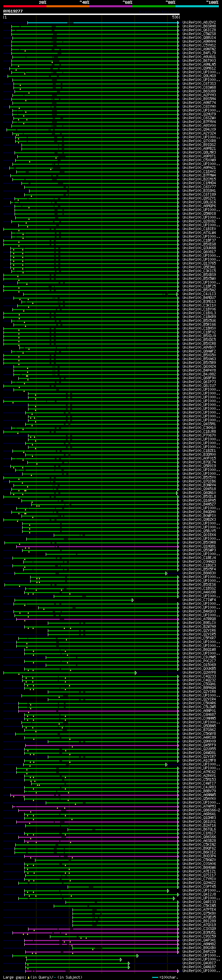Open hit UniRef100_Q8LMR3
This screenshot has width=222, height=980.
click(199, 153)
